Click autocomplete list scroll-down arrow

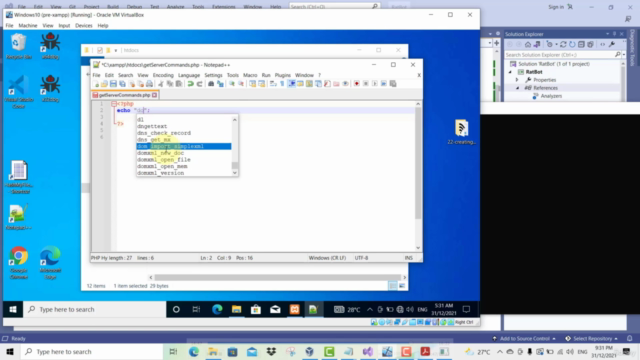(x=235, y=173)
